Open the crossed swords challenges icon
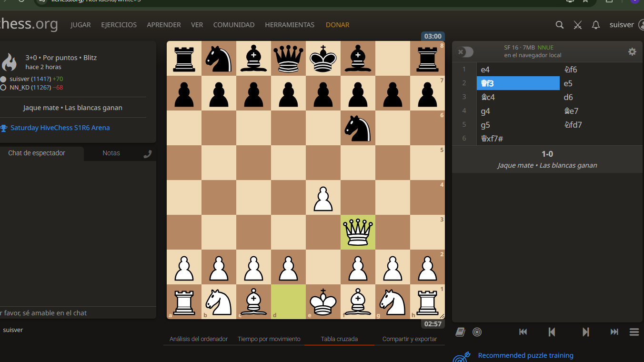The image size is (644, 362). [x=578, y=25]
